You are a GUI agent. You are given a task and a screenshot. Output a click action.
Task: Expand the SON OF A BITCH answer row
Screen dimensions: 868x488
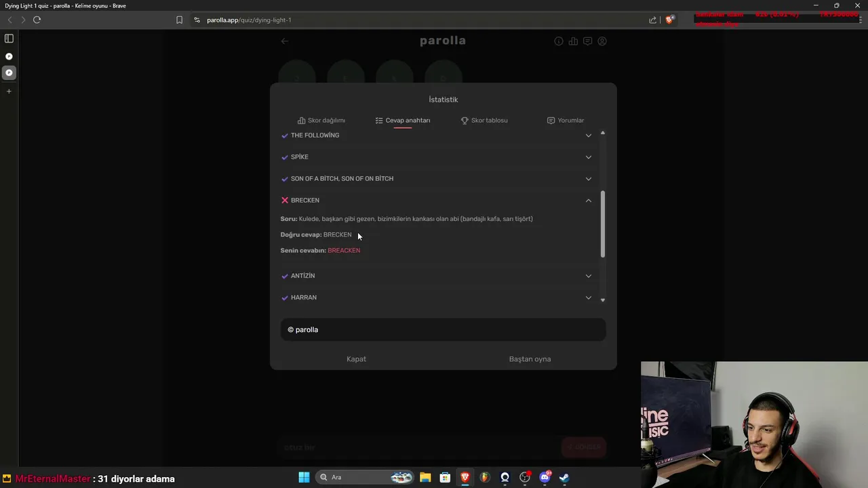(437, 179)
